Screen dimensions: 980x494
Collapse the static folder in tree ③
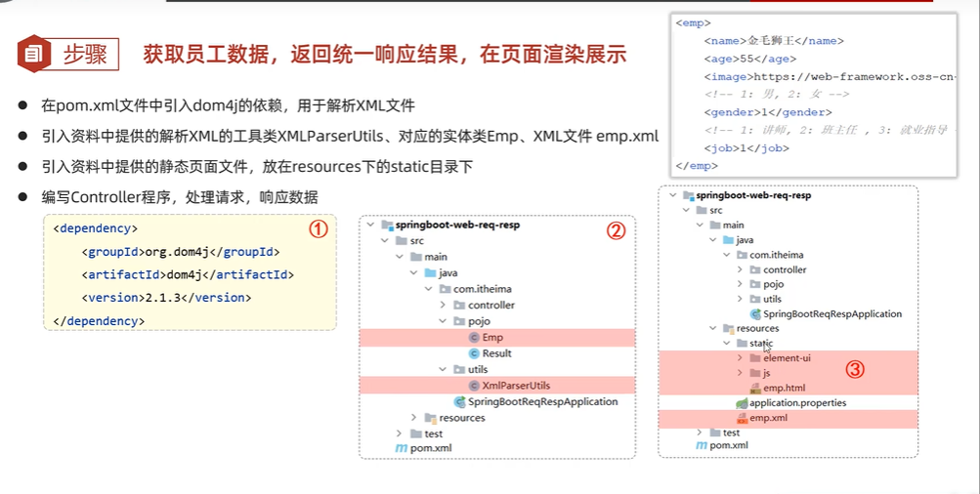pyautogui.click(x=726, y=344)
